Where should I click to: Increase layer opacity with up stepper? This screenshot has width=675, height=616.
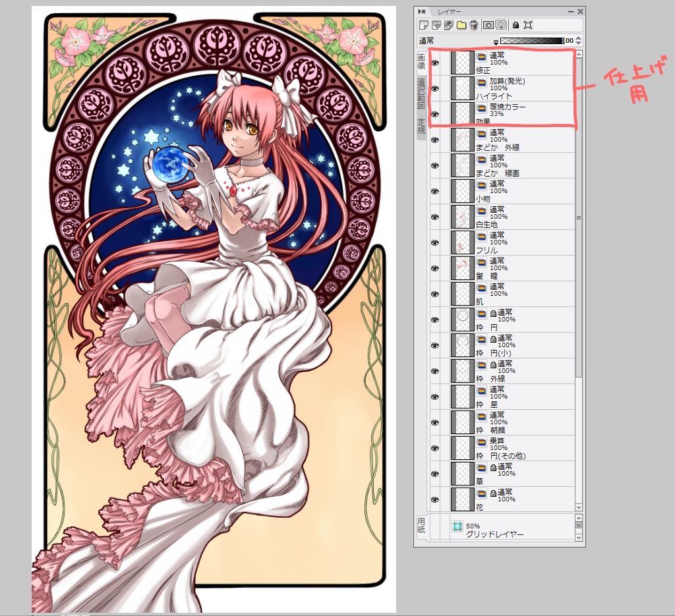pos(578,38)
